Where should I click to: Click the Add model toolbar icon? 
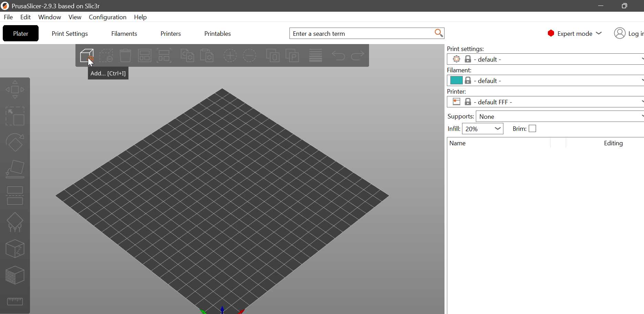pos(87,55)
